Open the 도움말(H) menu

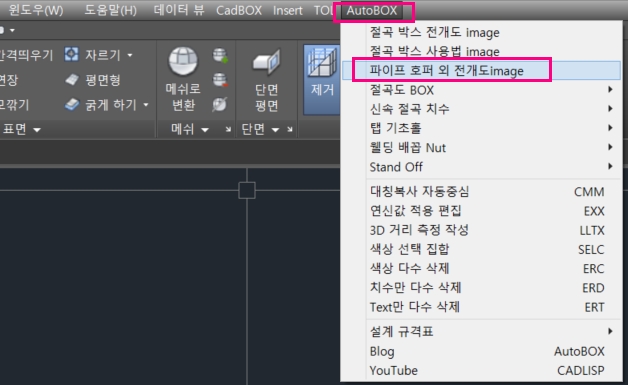click(110, 11)
